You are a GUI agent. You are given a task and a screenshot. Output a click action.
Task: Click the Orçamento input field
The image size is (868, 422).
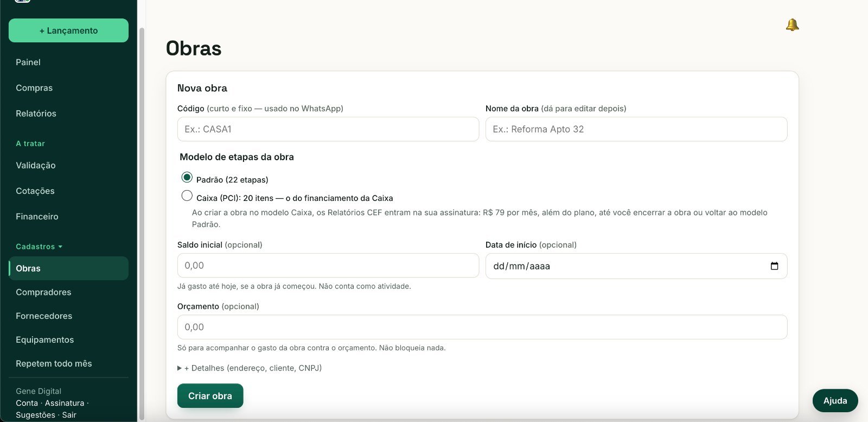coord(482,327)
